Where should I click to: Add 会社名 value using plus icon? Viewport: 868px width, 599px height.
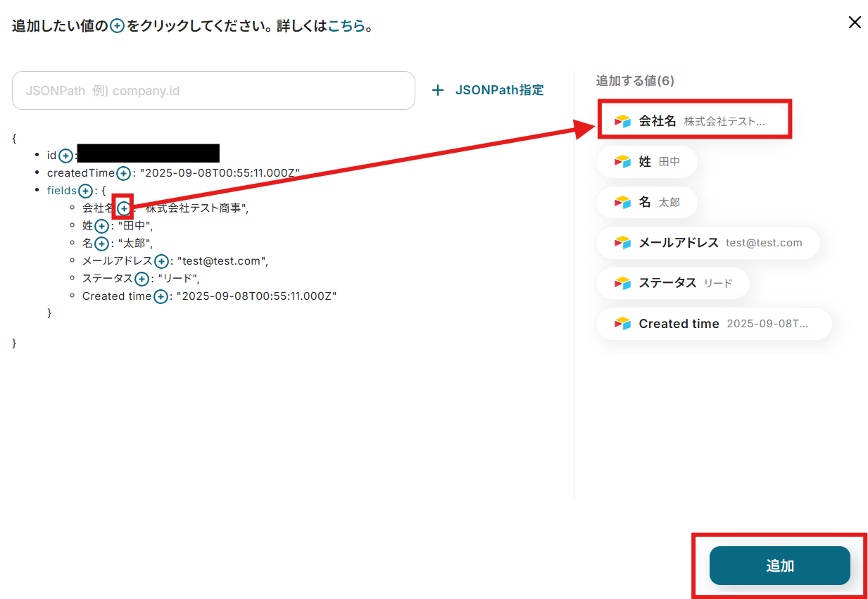tap(124, 208)
